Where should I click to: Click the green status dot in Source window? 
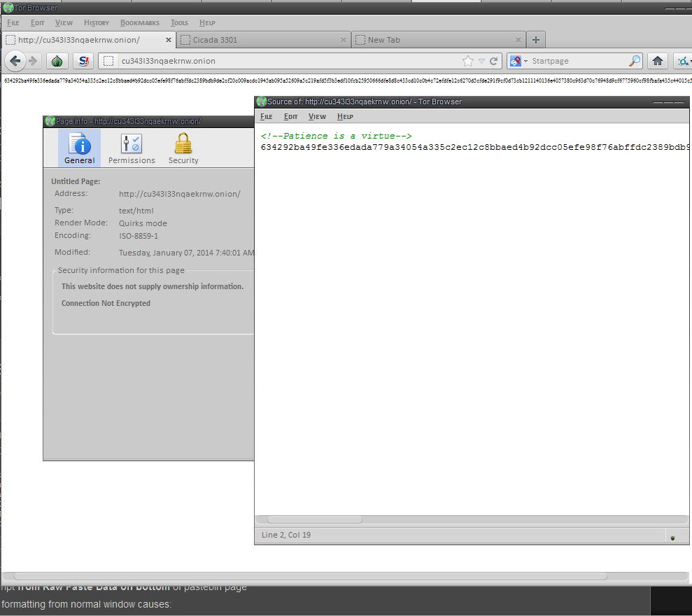(672, 538)
